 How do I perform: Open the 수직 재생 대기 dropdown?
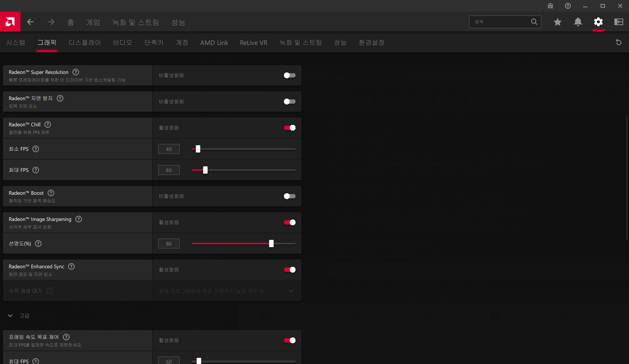[227, 291]
